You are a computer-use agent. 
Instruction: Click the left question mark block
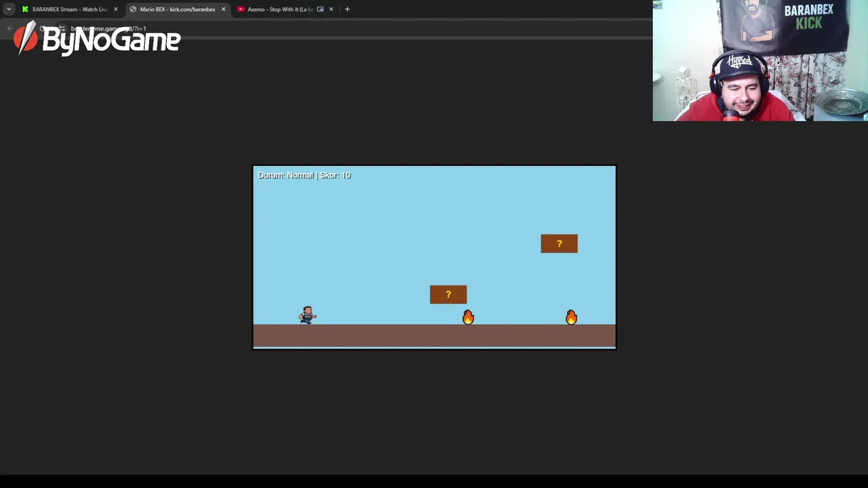pyautogui.click(x=448, y=294)
